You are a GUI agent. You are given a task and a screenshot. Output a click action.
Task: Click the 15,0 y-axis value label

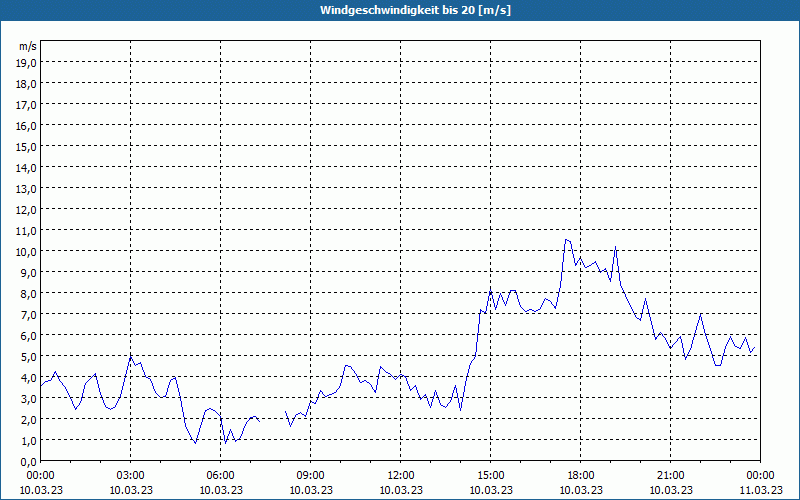26,146
